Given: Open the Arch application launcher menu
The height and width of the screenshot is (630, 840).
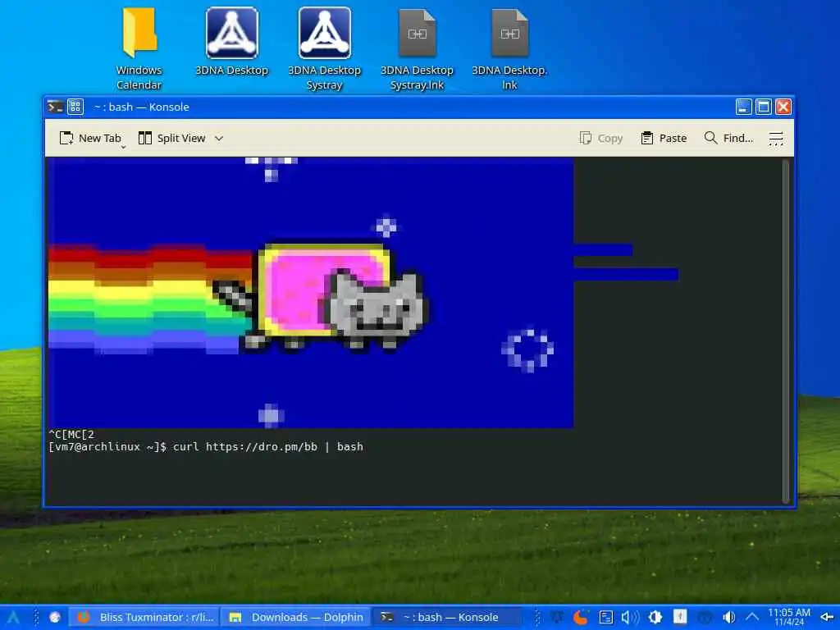Looking at the screenshot, I should click(13, 617).
